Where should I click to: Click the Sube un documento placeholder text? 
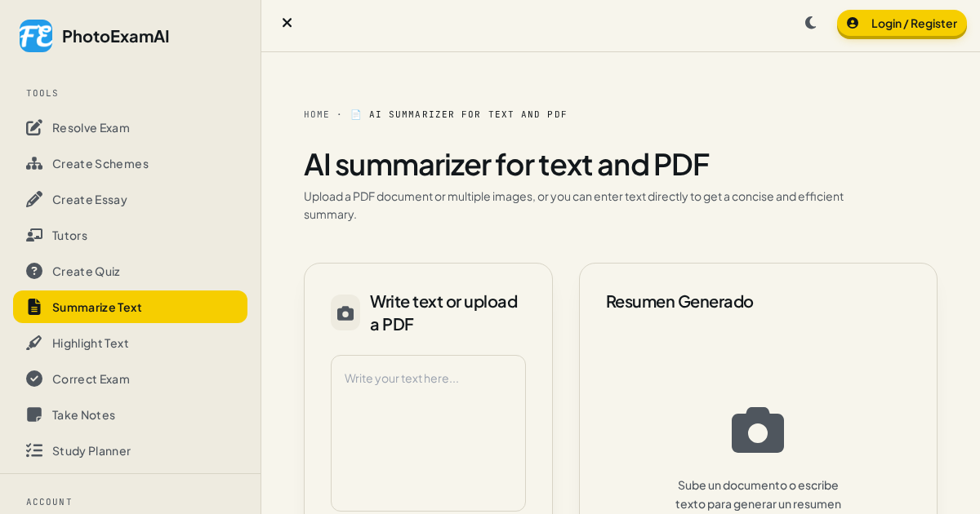[x=758, y=494]
